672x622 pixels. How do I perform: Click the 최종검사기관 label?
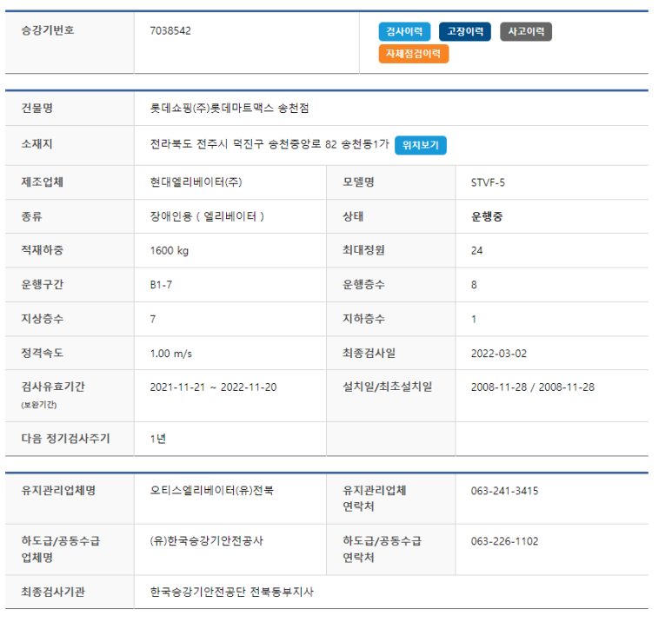pyautogui.click(x=53, y=592)
